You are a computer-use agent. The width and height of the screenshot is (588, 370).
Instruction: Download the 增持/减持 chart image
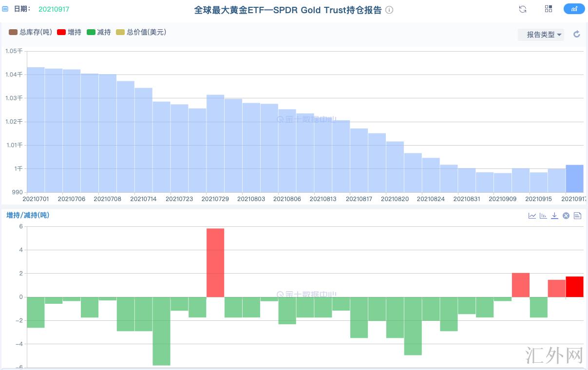[x=554, y=216]
